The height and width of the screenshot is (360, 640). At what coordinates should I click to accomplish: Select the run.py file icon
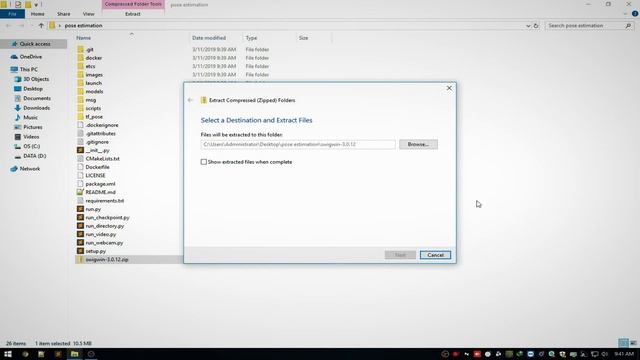pyautogui.click(x=80, y=209)
